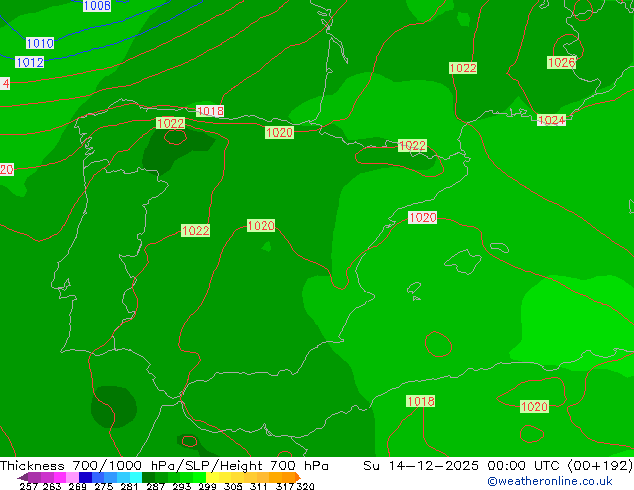Click the legend value 317
The height and width of the screenshot is (490, 634).
[x=285, y=486]
